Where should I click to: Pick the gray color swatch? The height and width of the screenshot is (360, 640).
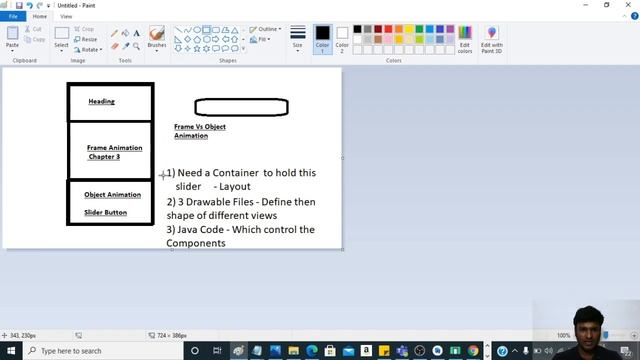click(368, 29)
